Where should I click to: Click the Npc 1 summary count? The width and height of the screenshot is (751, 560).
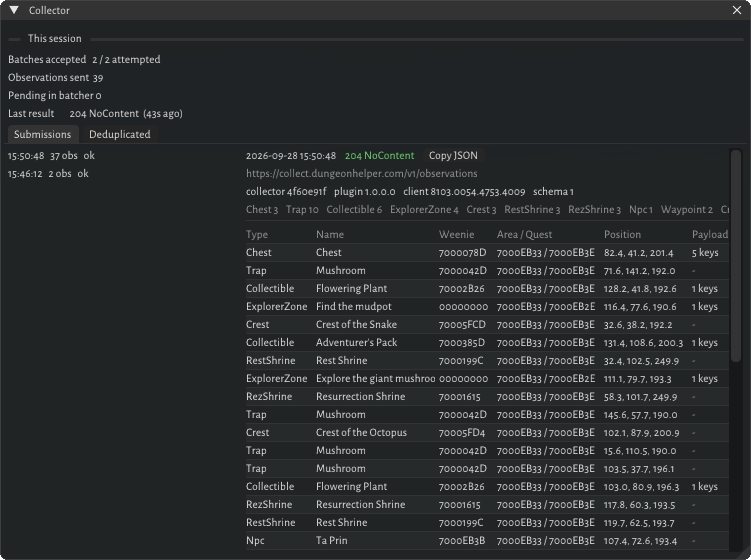point(641,210)
